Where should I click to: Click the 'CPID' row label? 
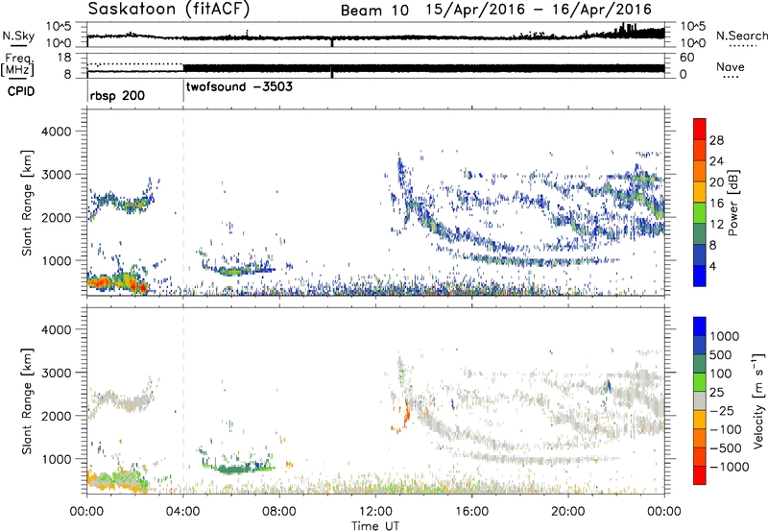point(21,91)
